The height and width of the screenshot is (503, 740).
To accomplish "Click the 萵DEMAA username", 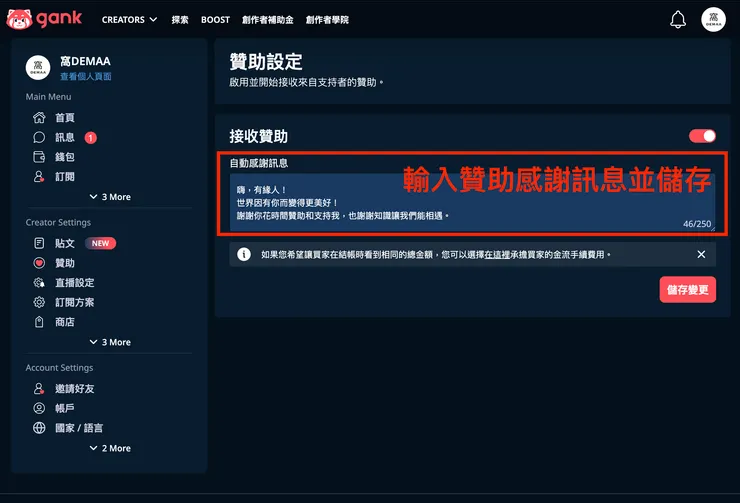I will pyautogui.click(x=85, y=61).
